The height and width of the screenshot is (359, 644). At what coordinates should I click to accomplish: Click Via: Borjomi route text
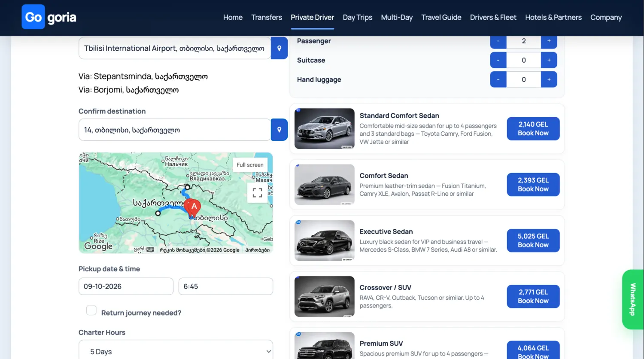point(128,90)
